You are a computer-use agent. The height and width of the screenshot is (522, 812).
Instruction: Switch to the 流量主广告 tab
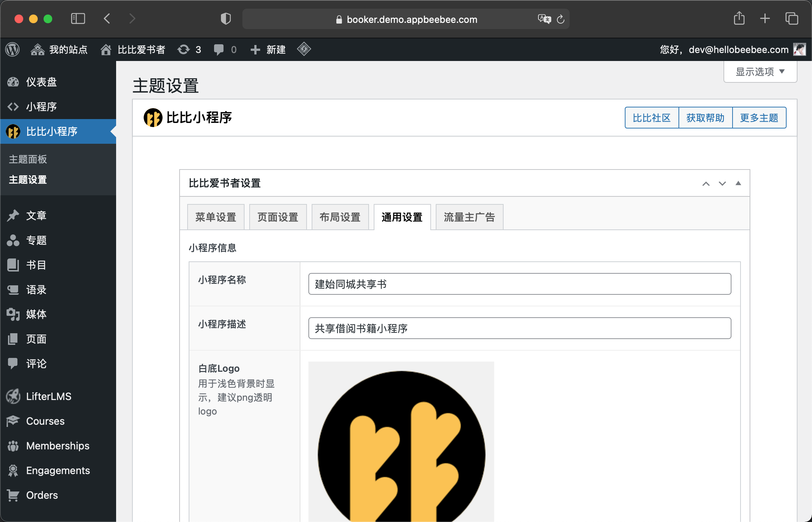point(469,217)
